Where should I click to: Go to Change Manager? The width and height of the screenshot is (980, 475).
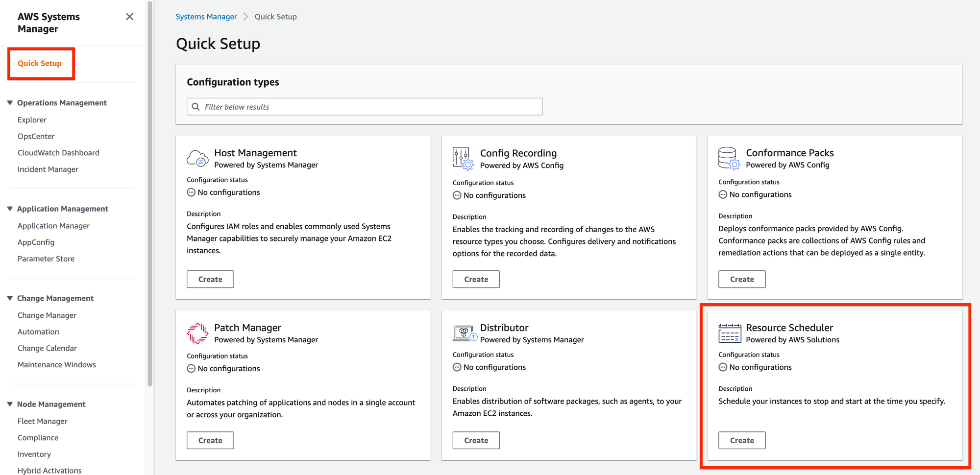pyautogui.click(x=47, y=315)
